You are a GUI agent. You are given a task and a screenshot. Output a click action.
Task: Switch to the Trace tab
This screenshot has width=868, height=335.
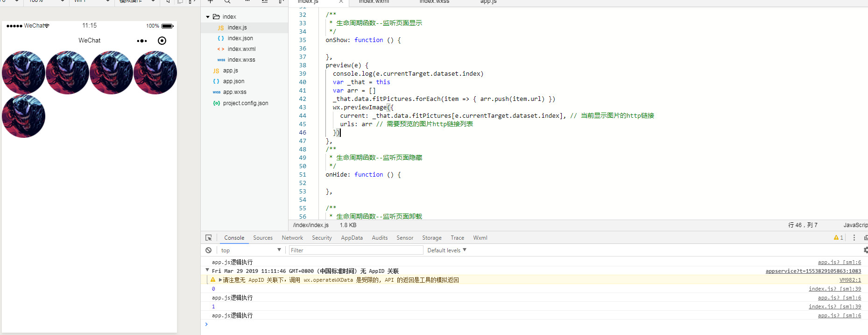457,238
